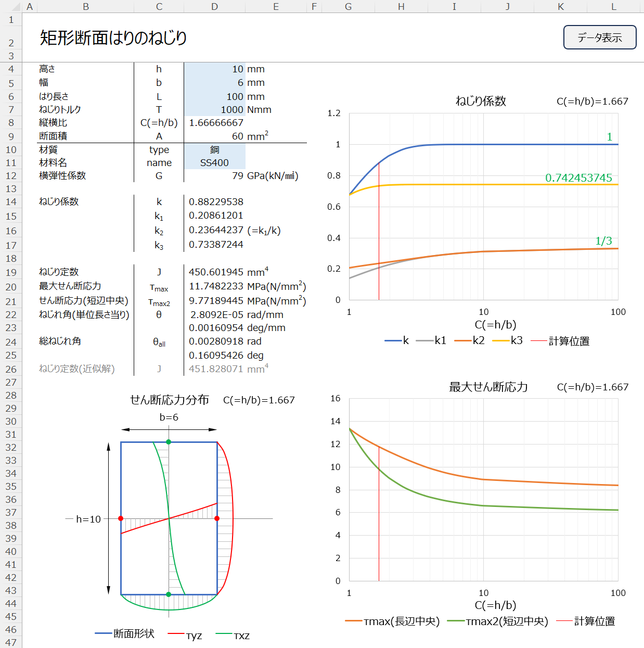Select the k1 legend entry
644x648 pixels.
(x=432, y=340)
